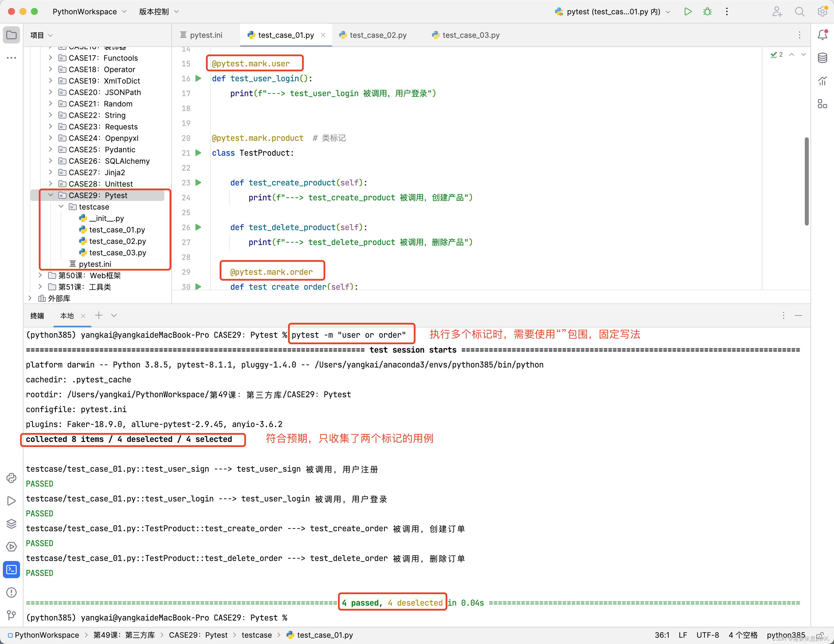Select the 终端 terminal title tab
This screenshot has height=644, width=834.
(37, 316)
